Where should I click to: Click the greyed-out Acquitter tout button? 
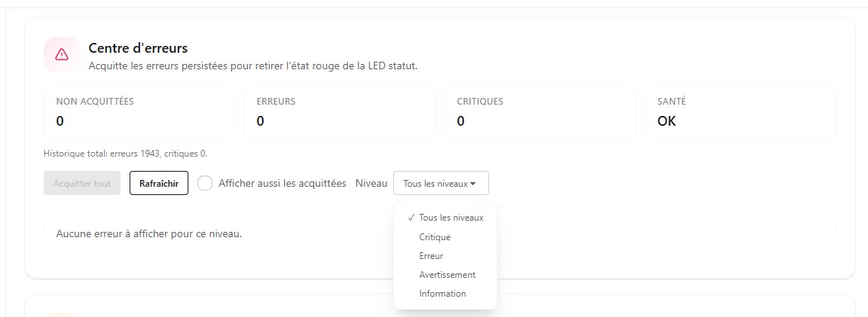point(82,183)
